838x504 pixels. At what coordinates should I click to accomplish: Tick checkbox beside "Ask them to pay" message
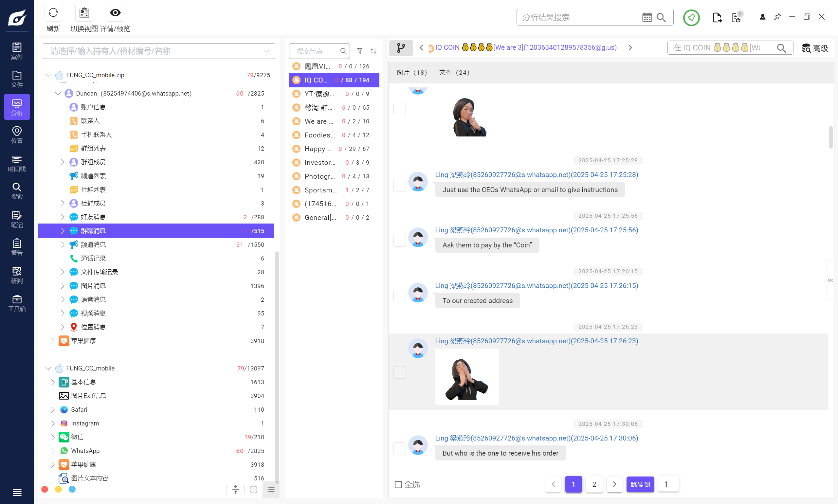(x=399, y=241)
